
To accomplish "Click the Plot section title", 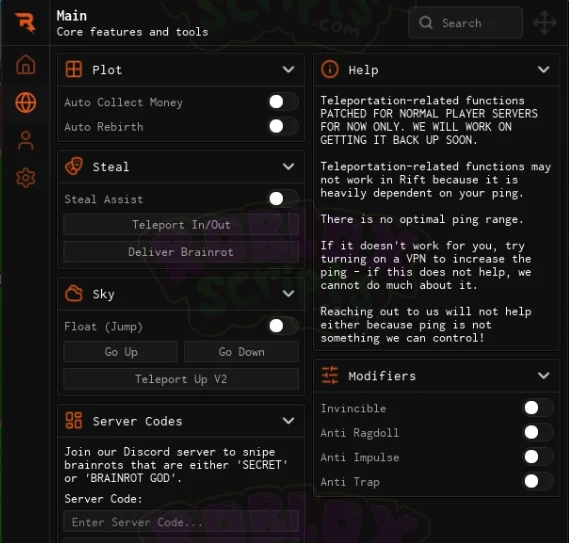I will point(107,70).
